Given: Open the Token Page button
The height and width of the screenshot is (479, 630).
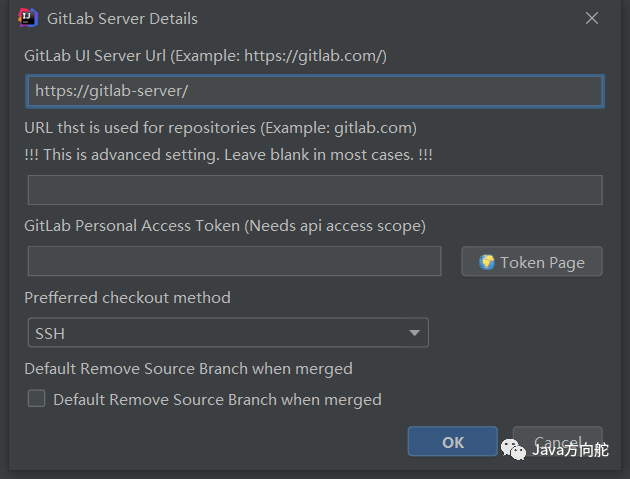Looking at the screenshot, I should (532, 262).
